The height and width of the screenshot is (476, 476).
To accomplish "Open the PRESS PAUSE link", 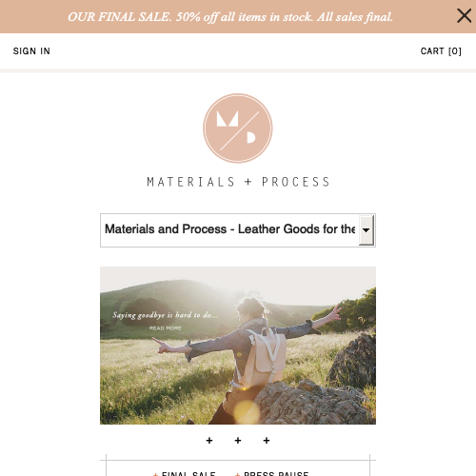I will (x=276, y=474).
